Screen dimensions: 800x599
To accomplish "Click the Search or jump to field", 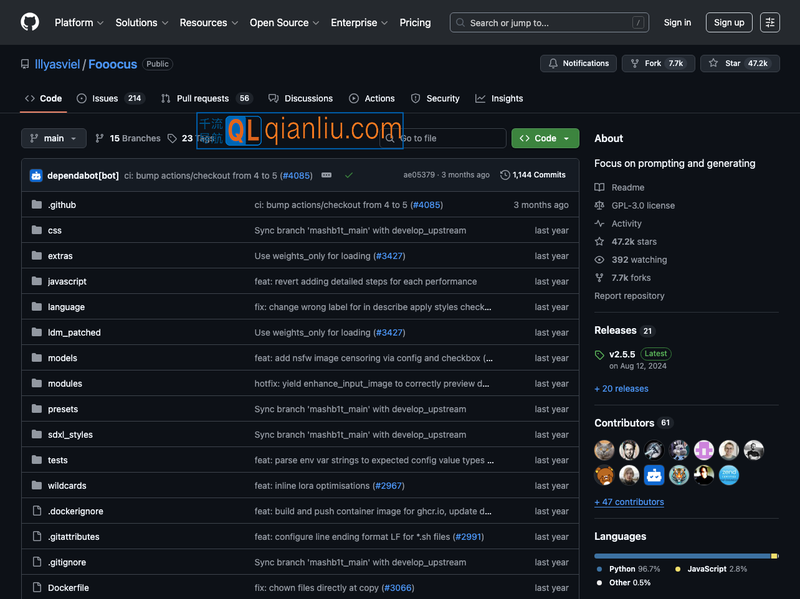I will click(548, 22).
